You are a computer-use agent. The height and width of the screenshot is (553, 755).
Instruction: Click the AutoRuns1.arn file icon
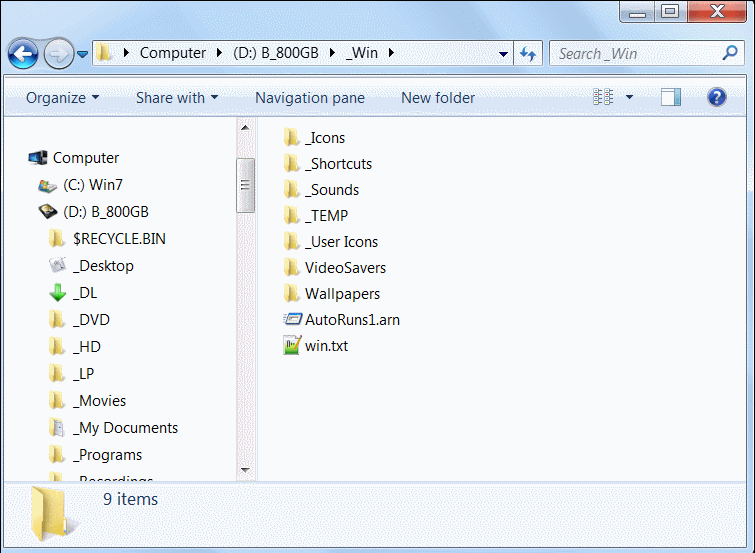292,319
